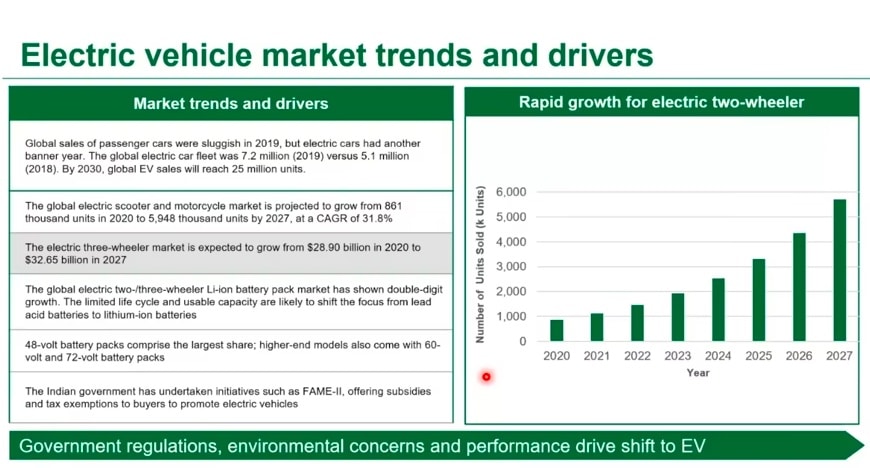Click the red laser pointer dot
This screenshot has width=870, height=468.
pos(487,377)
